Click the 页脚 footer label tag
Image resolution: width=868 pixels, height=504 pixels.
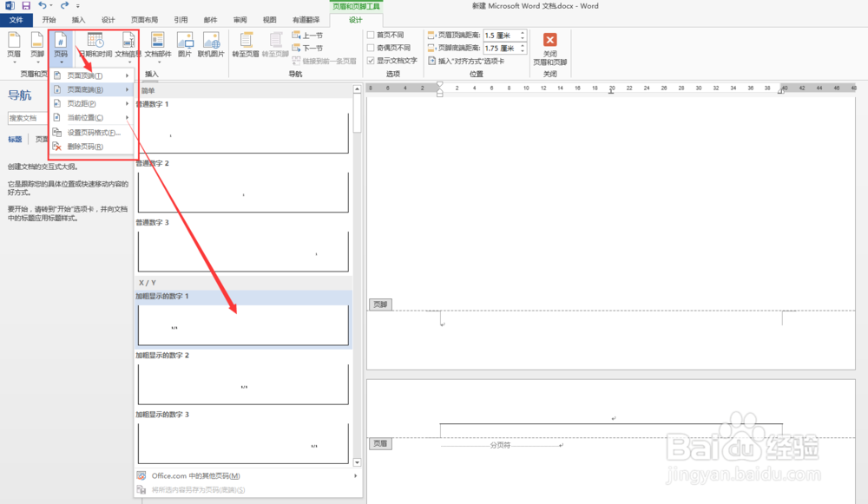pyautogui.click(x=381, y=304)
